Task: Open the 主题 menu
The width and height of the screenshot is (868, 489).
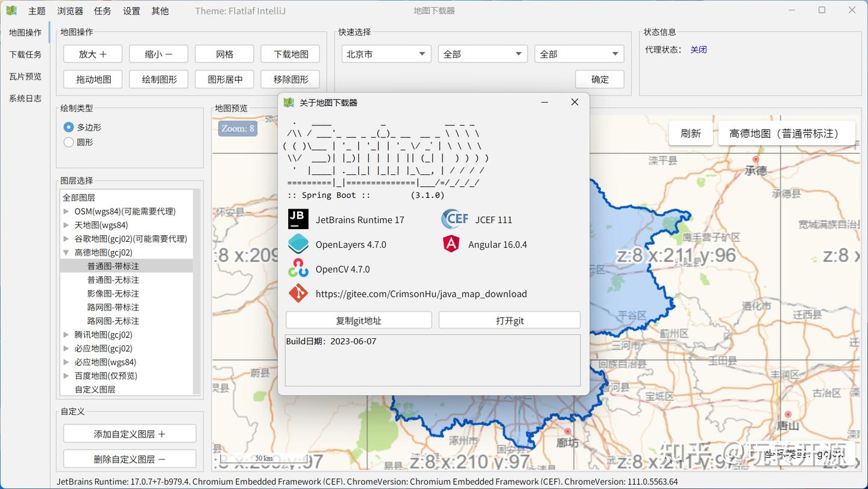Action: click(37, 11)
